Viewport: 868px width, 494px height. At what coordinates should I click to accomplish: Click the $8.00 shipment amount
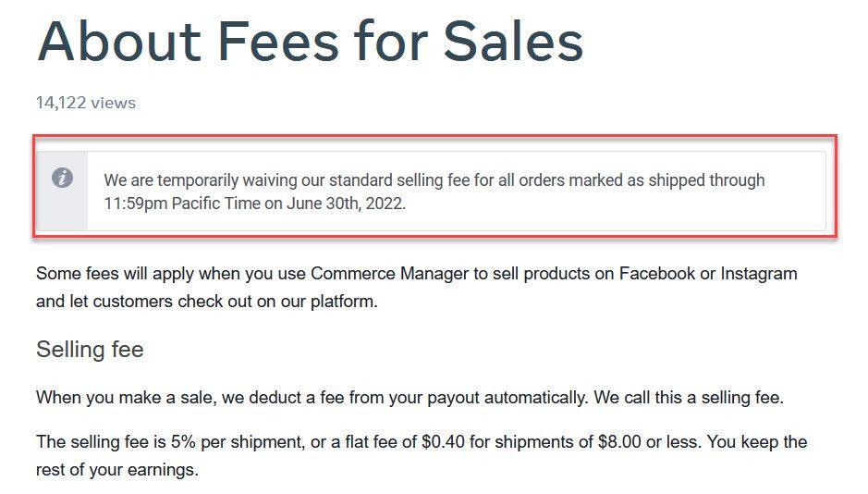pos(619,442)
